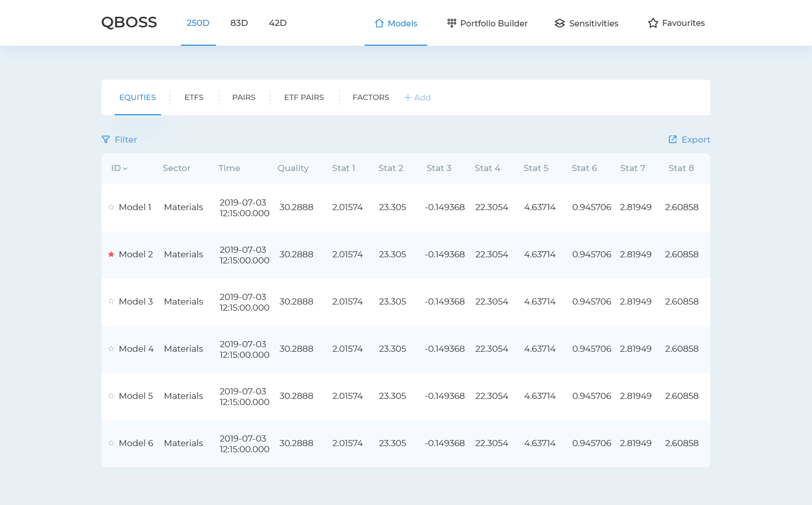Click the Filter funnel icon
This screenshot has height=505, width=812.
pyautogui.click(x=106, y=140)
